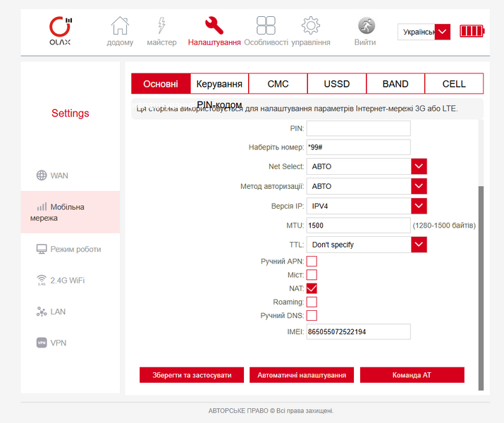Image resolution: width=504 pixels, height=423 pixels.
Task: Open the LAN network icon
Action: [42, 312]
